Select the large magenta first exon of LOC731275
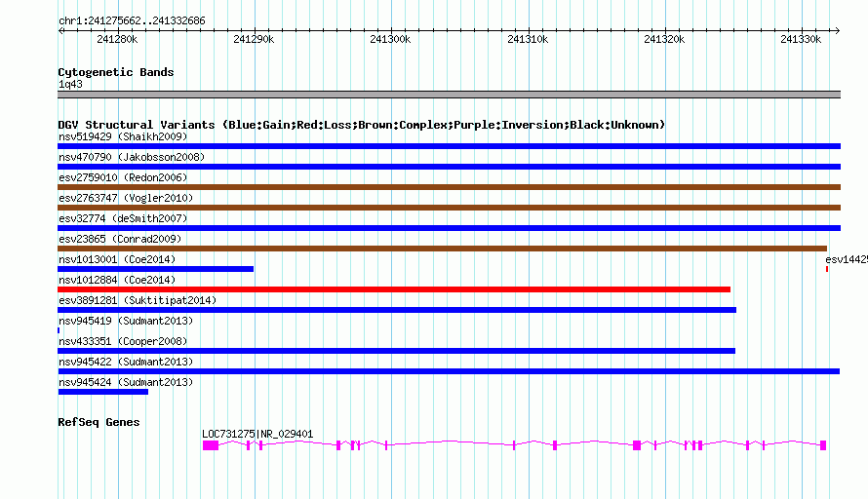 [x=211, y=445]
